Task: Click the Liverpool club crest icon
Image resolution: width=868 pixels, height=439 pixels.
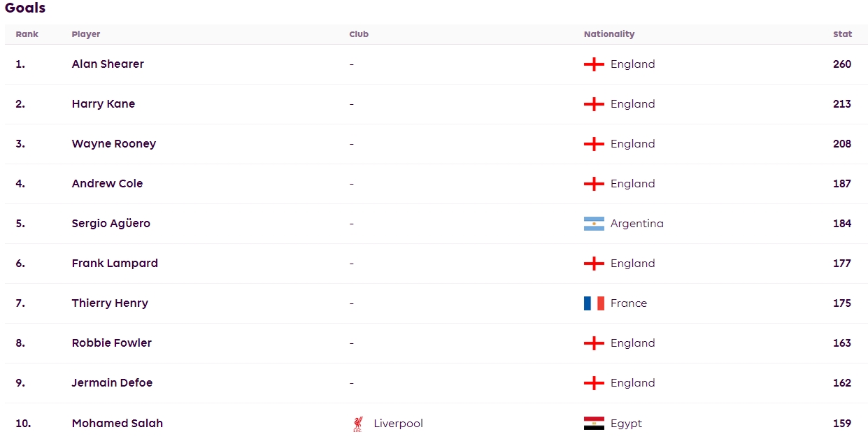Action: click(x=358, y=424)
